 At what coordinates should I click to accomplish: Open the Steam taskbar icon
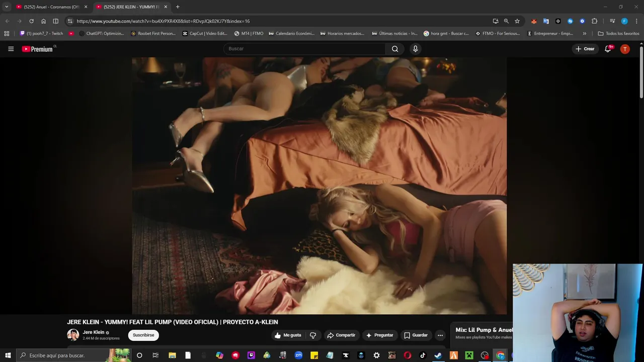click(x=438, y=355)
